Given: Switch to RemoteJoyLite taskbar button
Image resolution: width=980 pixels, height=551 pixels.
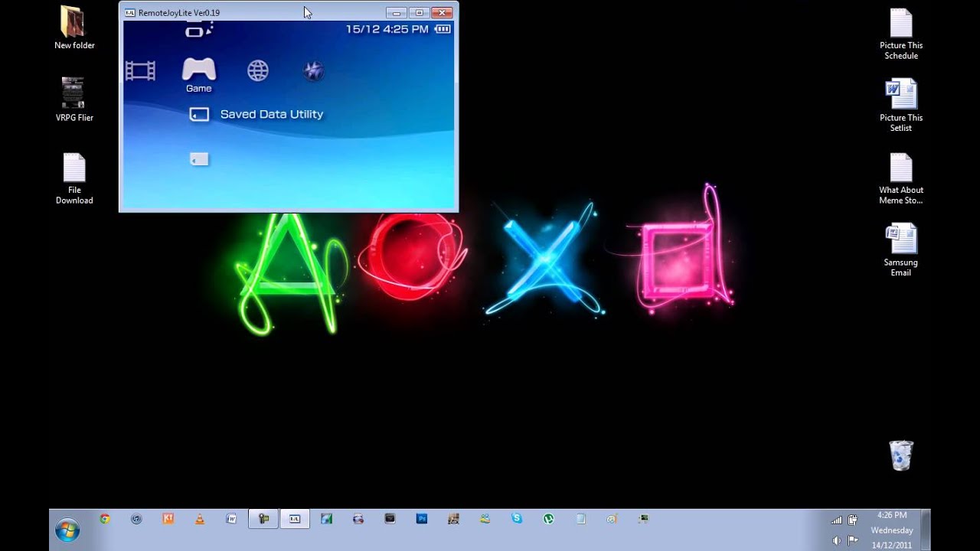Looking at the screenshot, I should point(295,519).
